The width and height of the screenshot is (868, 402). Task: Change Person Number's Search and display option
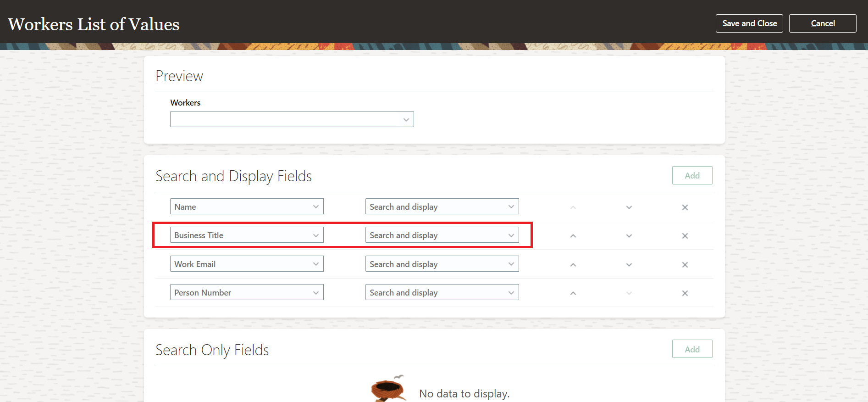point(442,292)
